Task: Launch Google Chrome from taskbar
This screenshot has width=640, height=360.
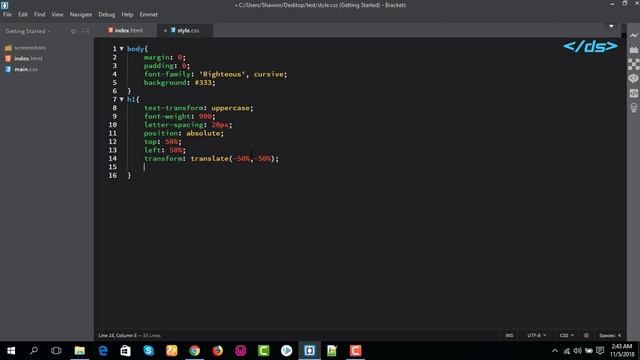Action: pos(195,351)
